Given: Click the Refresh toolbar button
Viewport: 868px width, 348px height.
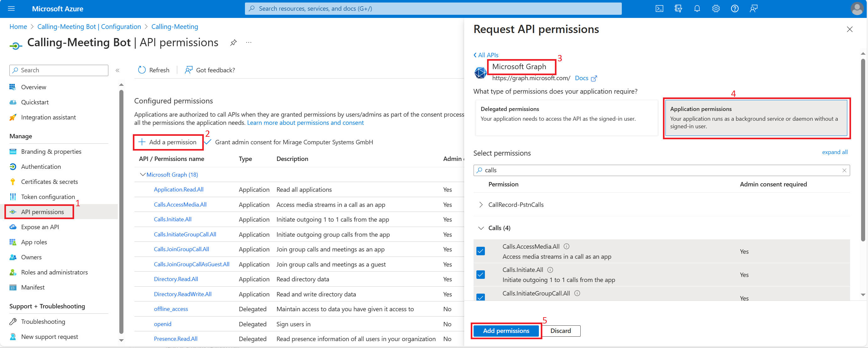Looking at the screenshot, I should click(154, 70).
